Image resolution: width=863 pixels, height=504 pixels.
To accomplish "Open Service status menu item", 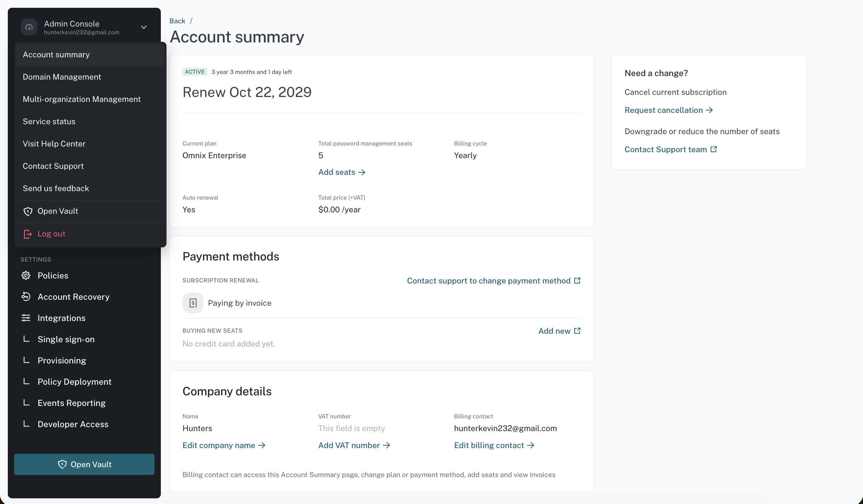I will [x=90, y=121].
